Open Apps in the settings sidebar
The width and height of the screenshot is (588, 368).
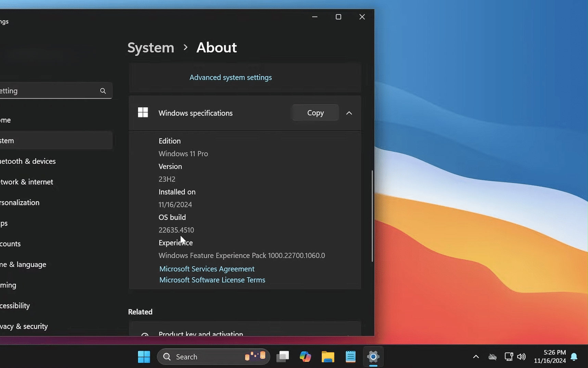point(56,223)
